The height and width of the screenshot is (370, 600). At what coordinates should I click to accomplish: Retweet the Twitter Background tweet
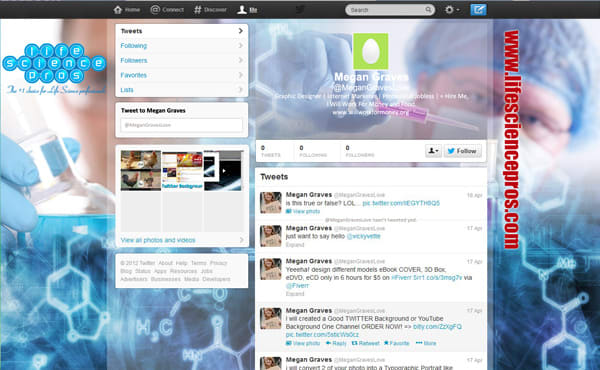tap(365, 343)
